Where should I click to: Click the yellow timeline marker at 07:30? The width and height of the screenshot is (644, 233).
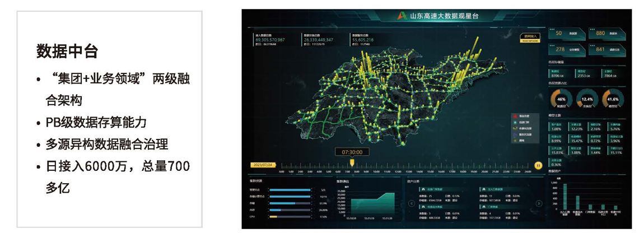coord(352,162)
